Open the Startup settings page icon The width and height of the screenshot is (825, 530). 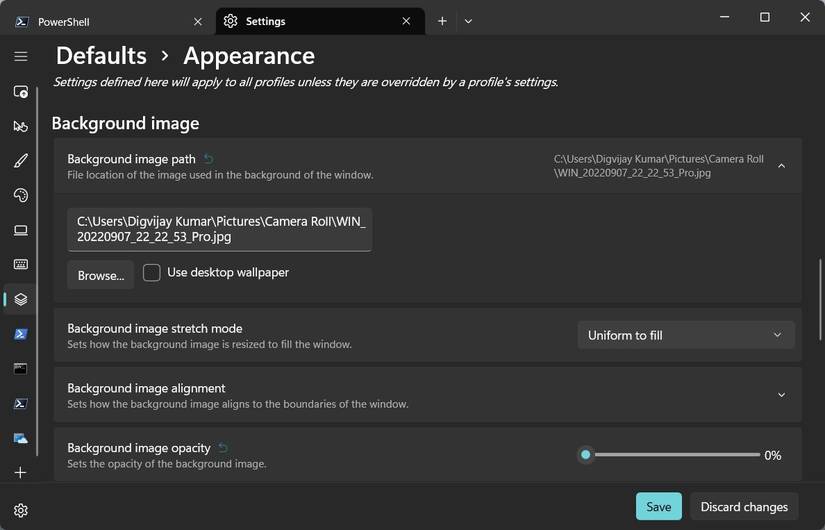point(20,91)
